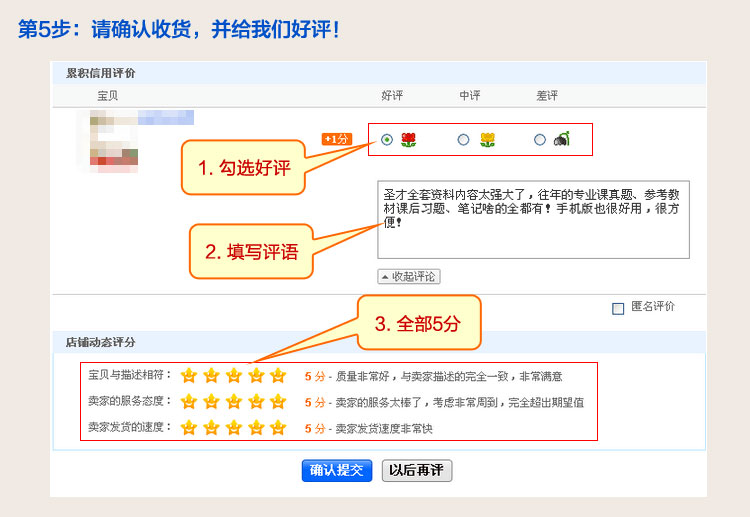Viewport: 750px width, 517px height.
Task: Click the page heading 第5步
Action: tap(178, 29)
